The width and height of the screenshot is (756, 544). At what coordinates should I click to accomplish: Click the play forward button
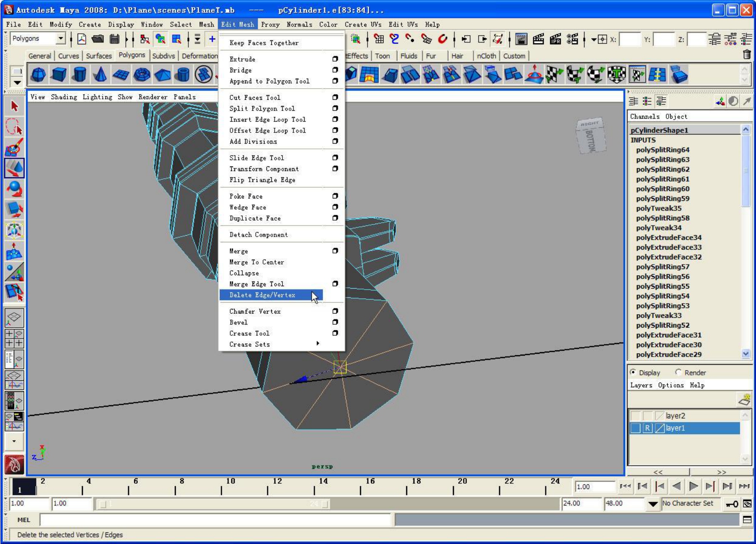pyautogui.click(x=693, y=486)
